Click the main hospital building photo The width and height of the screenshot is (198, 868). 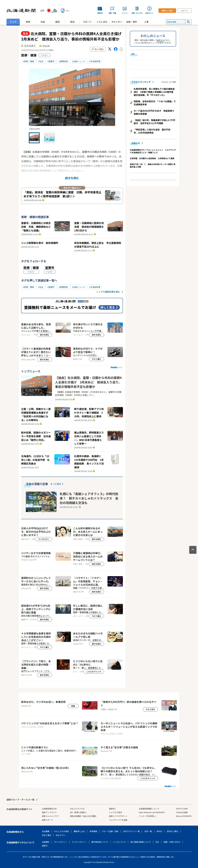click(72, 97)
